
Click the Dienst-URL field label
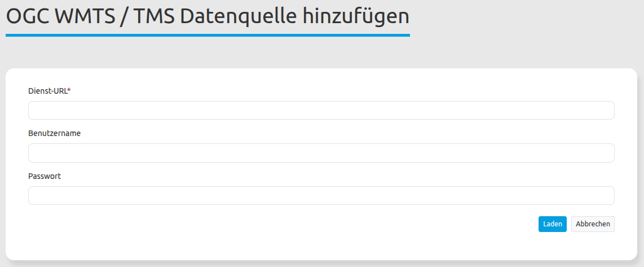47,91
